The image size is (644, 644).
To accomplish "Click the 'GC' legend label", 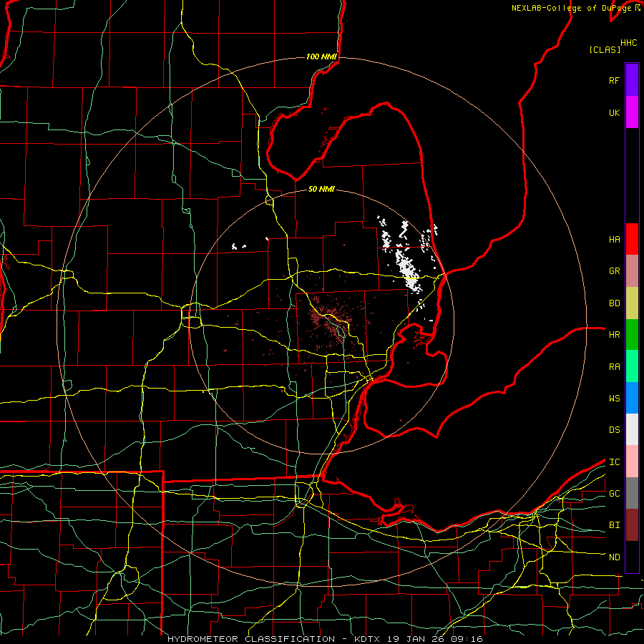I will pyautogui.click(x=614, y=494).
